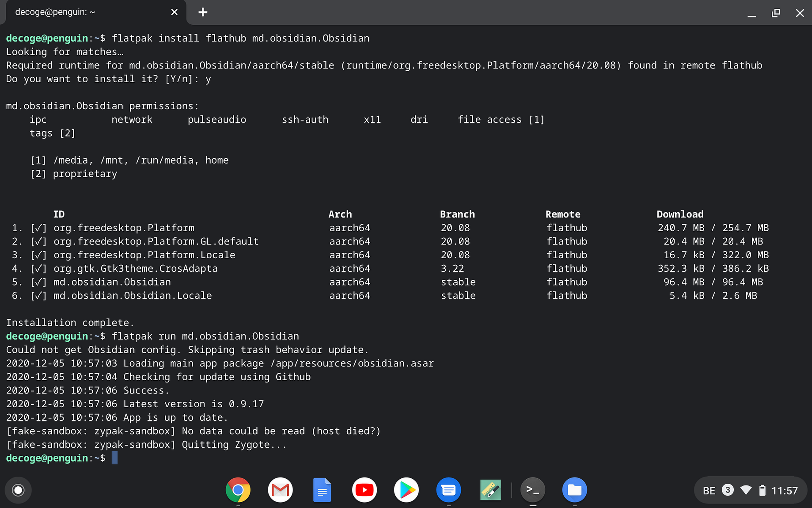The image size is (812, 508).
Task: Open the launcher circle button
Action: click(x=18, y=490)
